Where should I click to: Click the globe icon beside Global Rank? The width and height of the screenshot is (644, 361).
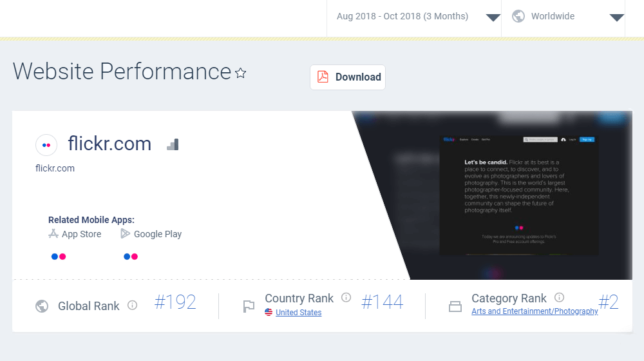click(x=42, y=306)
